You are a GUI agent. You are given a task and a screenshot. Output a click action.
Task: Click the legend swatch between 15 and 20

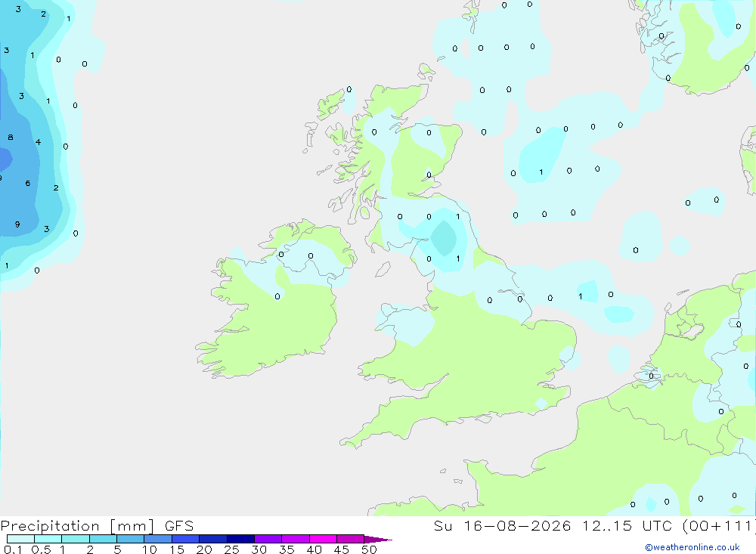click(186, 539)
